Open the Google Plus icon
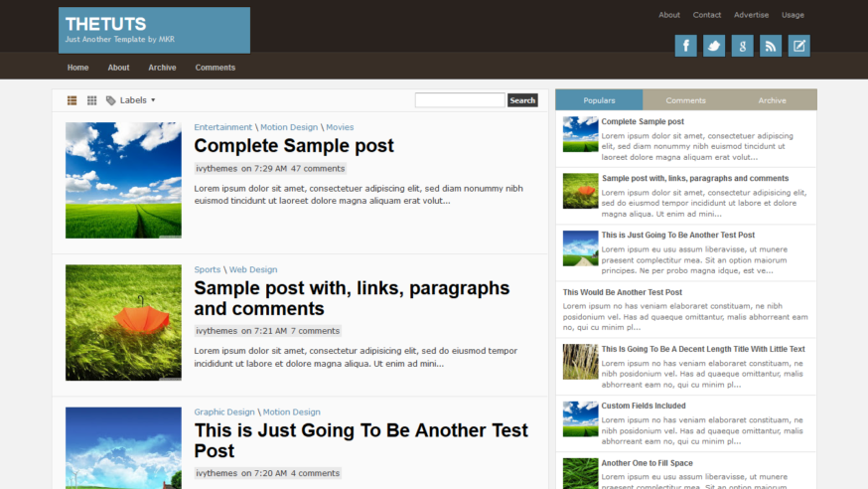 [742, 46]
